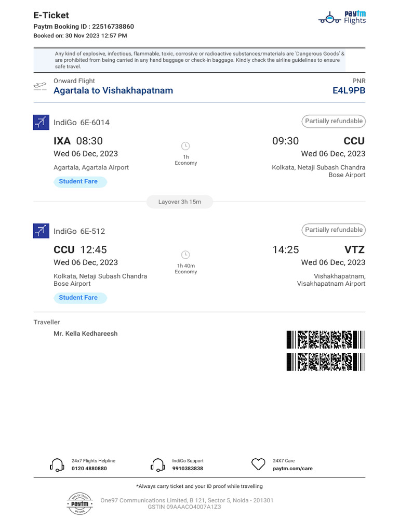Click the IndiGo logo beside 6E-6014
This screenshot has width=399, height=532.
(x=41, y=123)
